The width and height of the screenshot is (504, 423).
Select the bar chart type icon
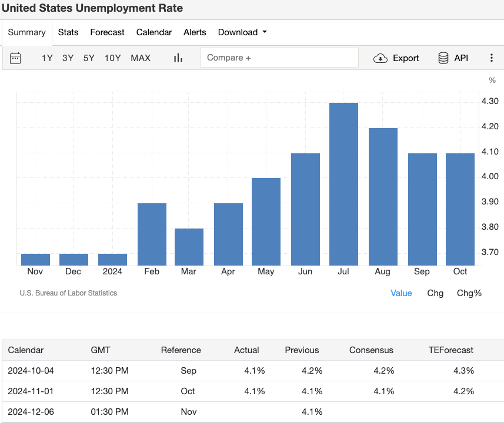pyautogui.click(x=178, y=58)
